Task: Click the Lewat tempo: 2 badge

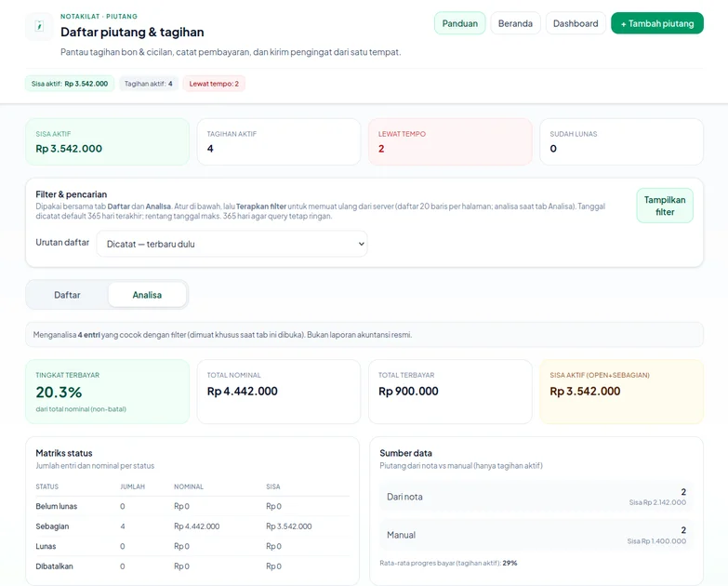Action: pyautogui.click(x=214, y=84)
